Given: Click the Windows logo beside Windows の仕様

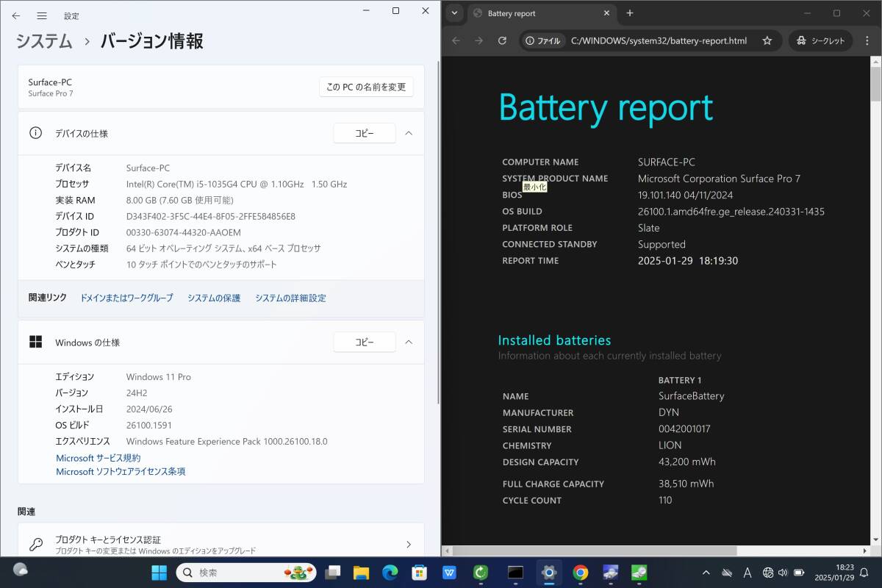Looking at the screenshot, I should 35,342.
